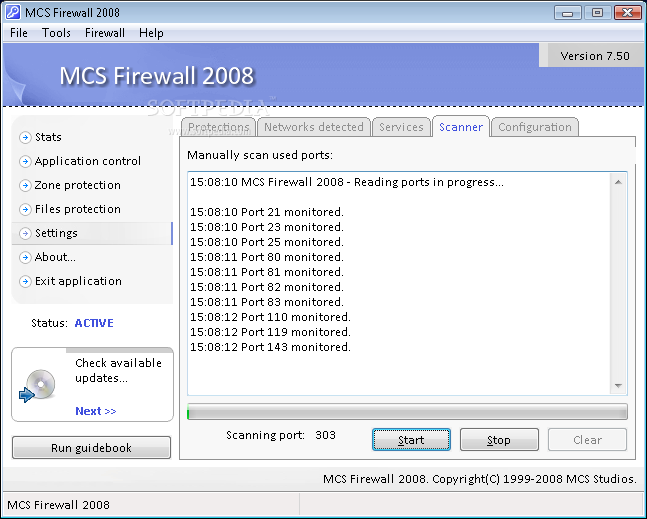Click MCS Firewall 2008 in status bar
Viewport: 647px width, 519px height.
pos(59,505)
